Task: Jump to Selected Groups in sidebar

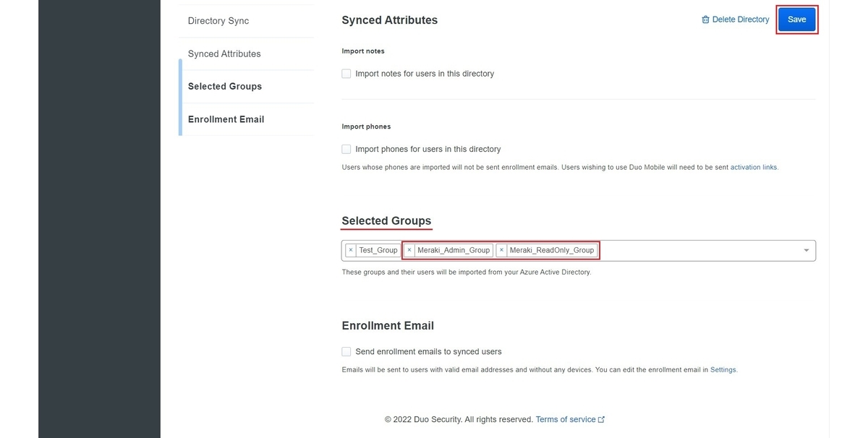Action: point(225,87)
